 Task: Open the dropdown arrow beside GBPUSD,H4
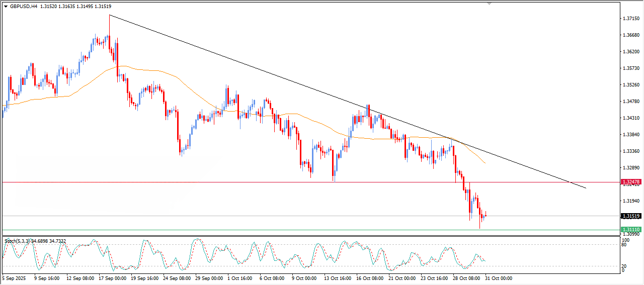6,7
